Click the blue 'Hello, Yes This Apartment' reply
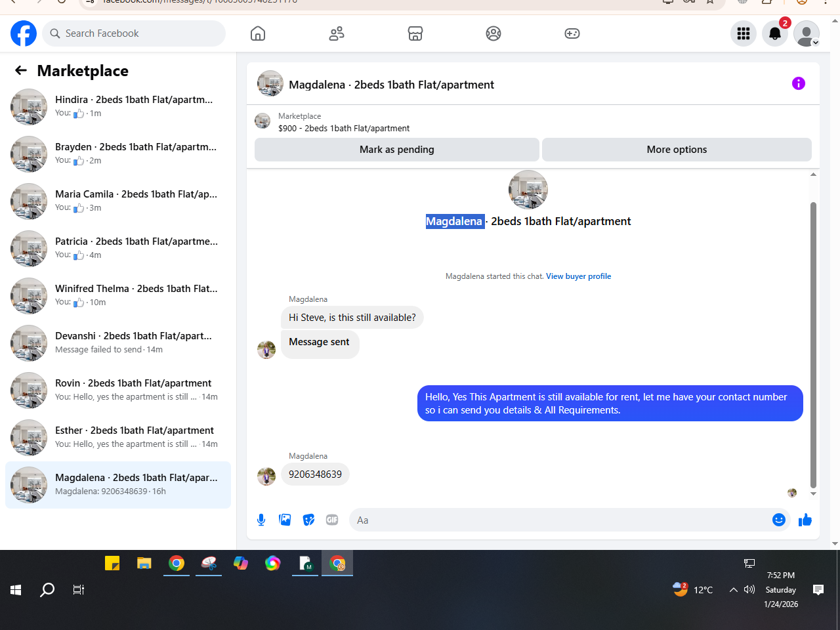The image size is (840, 630). click(x=610, y=404)
